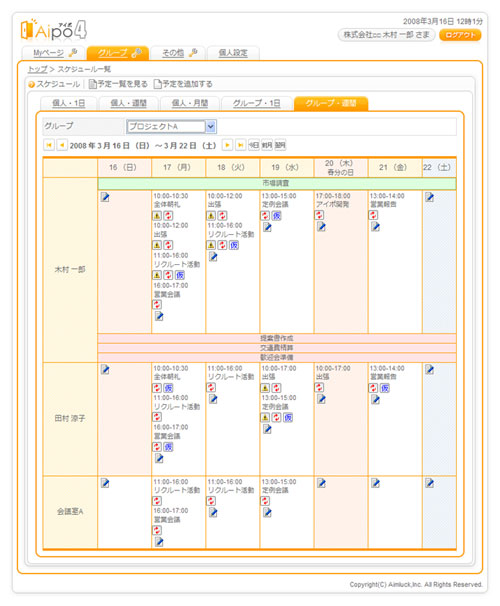This screenshot has height=606, width=500.
Task: Click 仮 icon under 木村's Monday リクルート活動
Action: pyautogui.click(x=180, y=275)
